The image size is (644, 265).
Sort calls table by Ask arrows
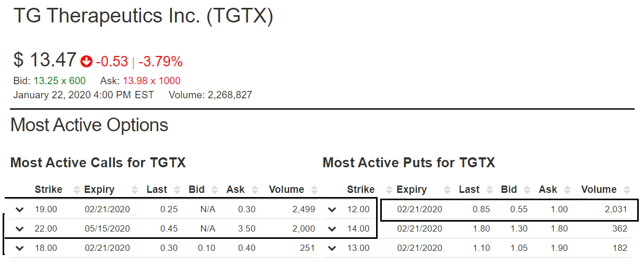coord(255,190)
